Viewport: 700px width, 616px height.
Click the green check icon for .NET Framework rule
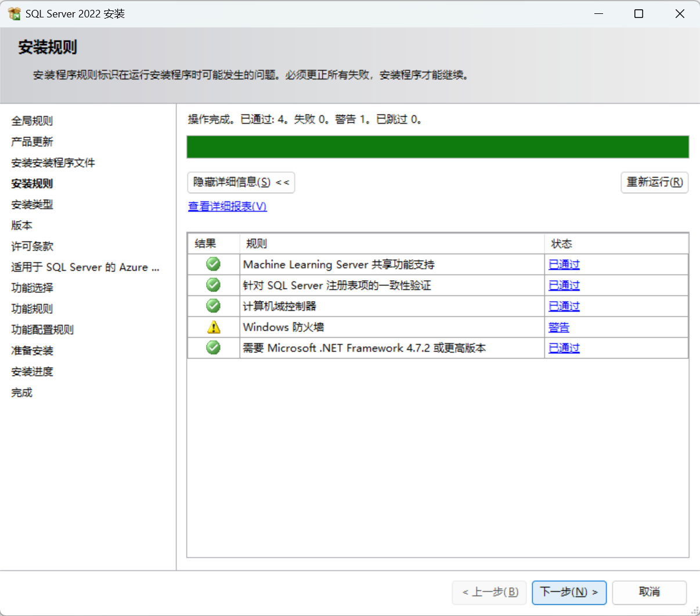coord(214,348)
